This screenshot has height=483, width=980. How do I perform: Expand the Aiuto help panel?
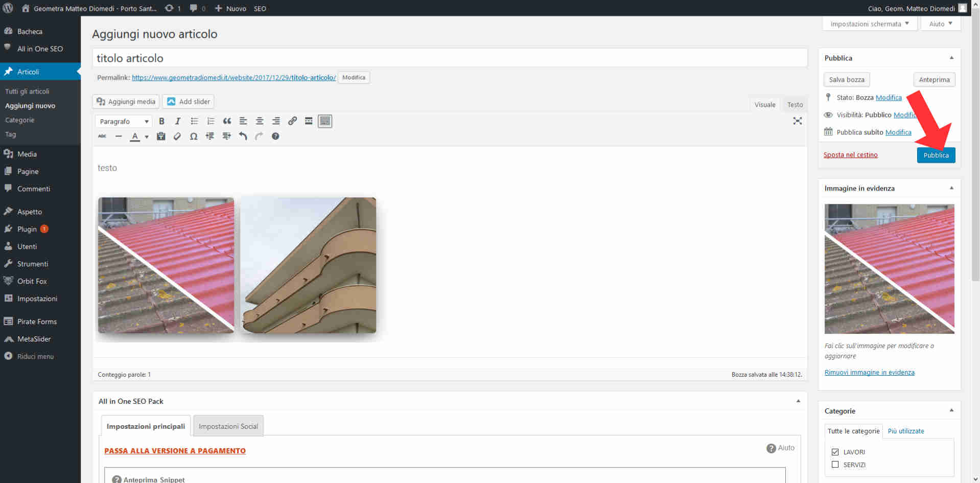coord(941,24)
